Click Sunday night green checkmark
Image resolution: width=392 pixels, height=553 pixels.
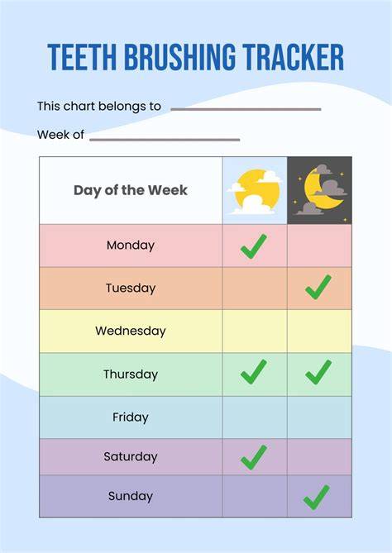pyautogui.click(x=317, y=498)
